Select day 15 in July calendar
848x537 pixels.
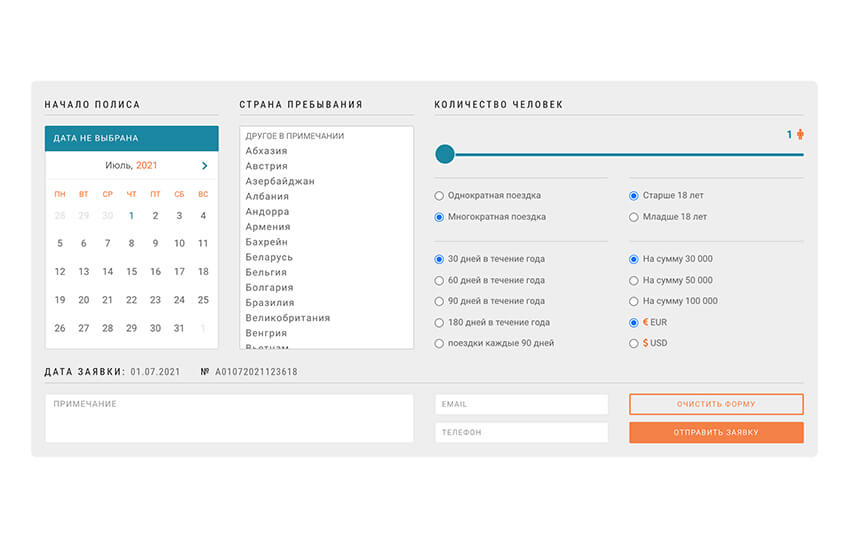pyautogui.click(x=131, y=272)
